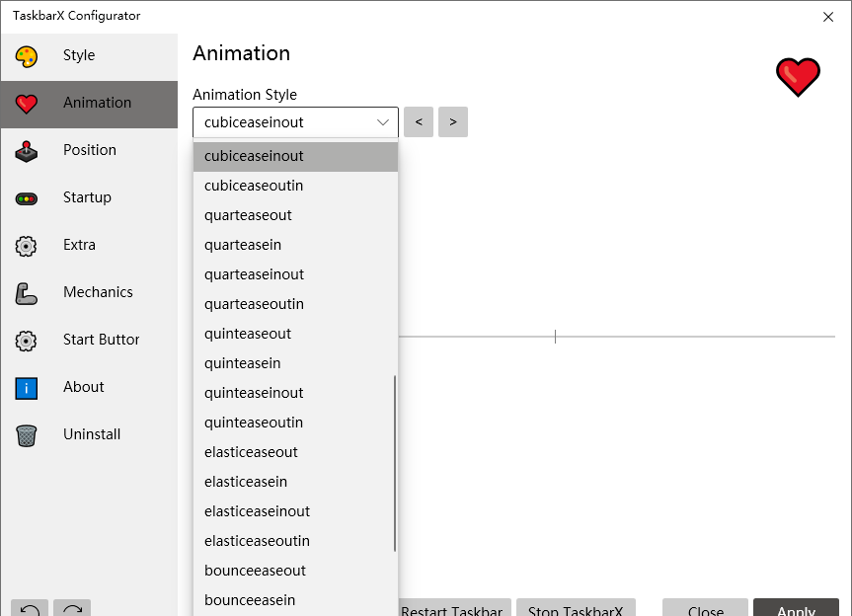Click Stop TaskbarX button
This screenshot has width=852, height=616.
click(x=576, y=608)
